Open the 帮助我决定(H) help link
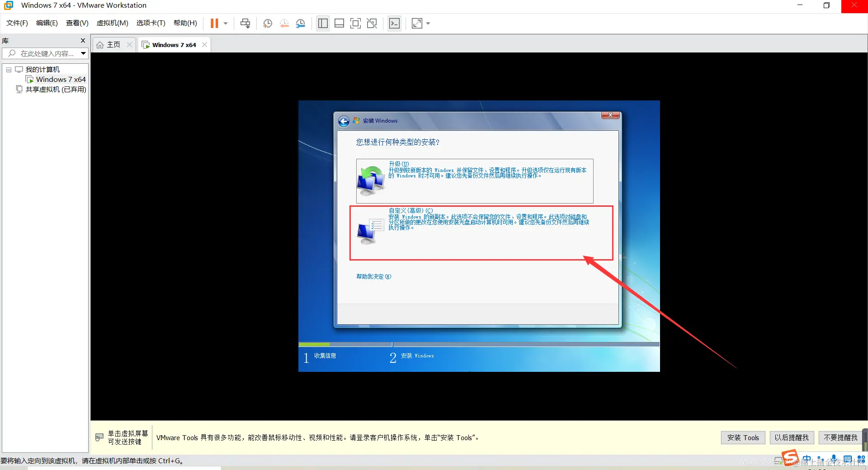The height and width of the screenshot is (470, 868). point(373,276)
